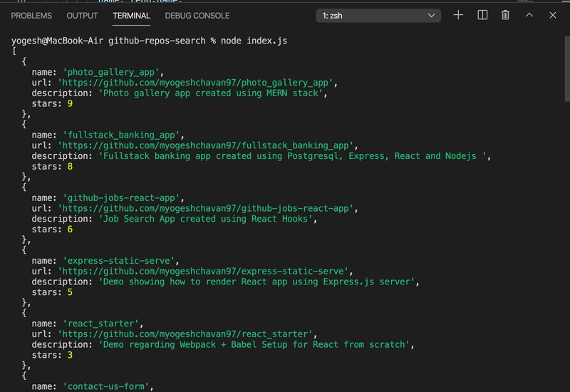Viewport: 570px width, 392px height.
Task: Click the stars value 3
Action: [70, 355]
